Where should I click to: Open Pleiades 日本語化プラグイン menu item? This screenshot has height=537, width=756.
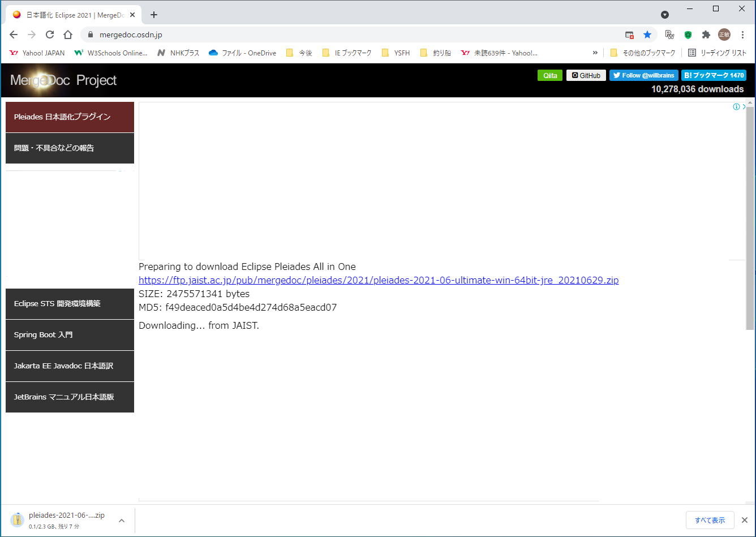[x=70, y=117]
